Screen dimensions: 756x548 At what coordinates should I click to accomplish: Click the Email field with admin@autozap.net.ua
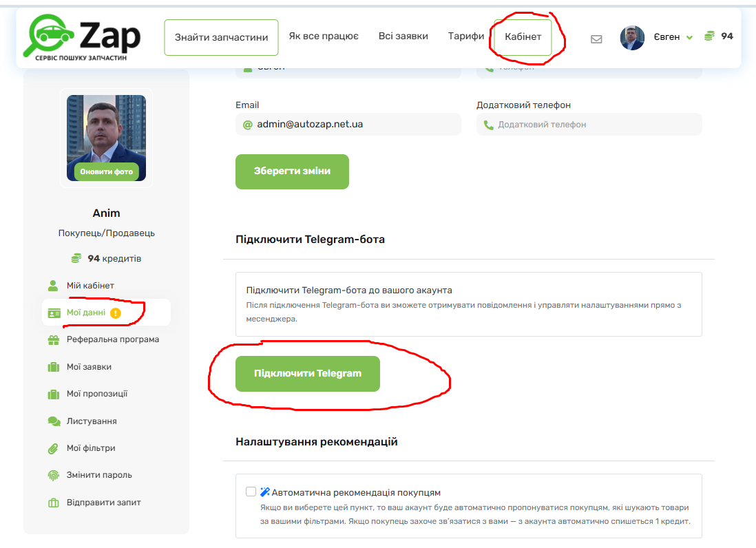[x=348, y=125]
